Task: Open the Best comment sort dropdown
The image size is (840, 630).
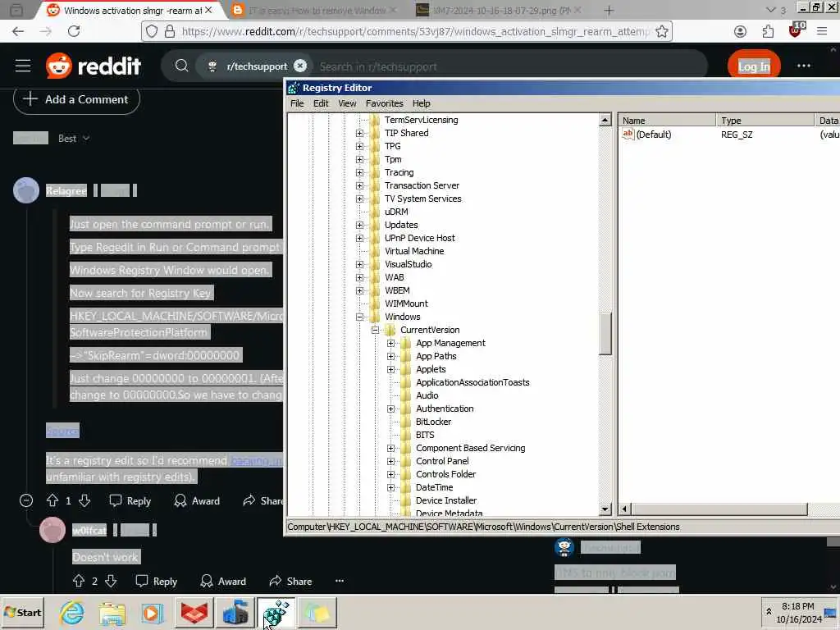Action: [x=74, y=138]
